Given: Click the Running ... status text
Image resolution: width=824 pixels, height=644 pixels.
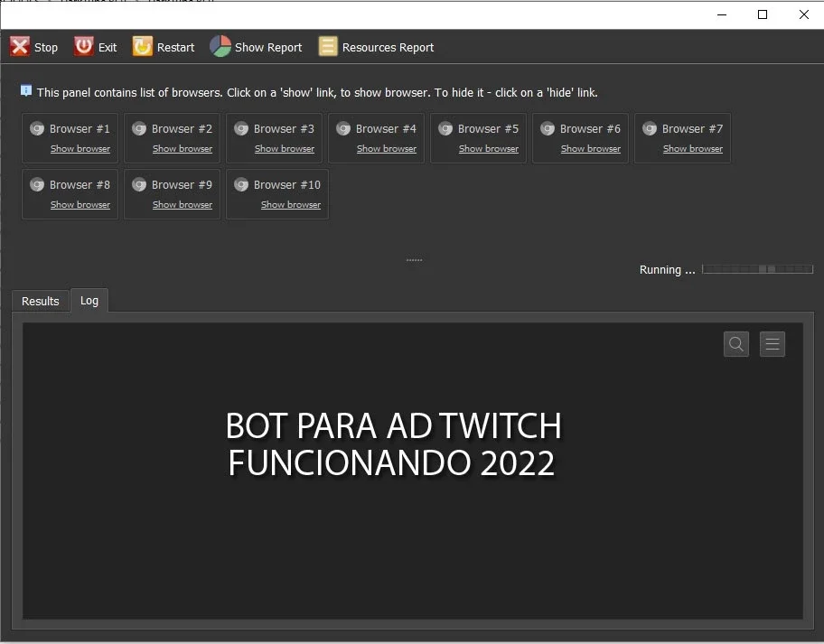Looking at the screenshot, I should 667,270.
